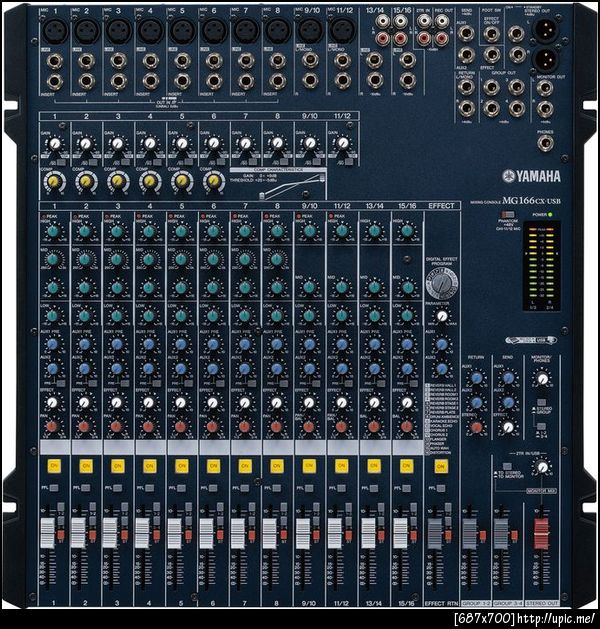600x629 pixels.
Task: Click the SEND section AUX1 master knob
Action: pos(508,378)
